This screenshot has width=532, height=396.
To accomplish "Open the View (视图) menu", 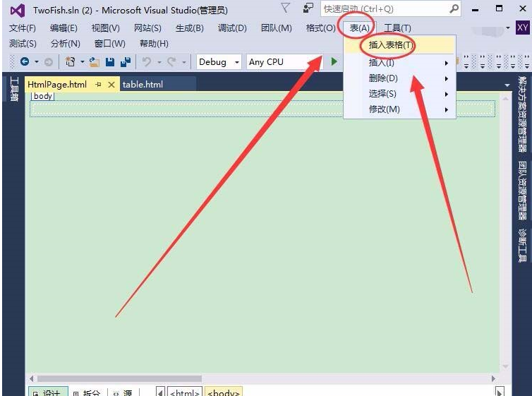I will [x=106, y=28].
